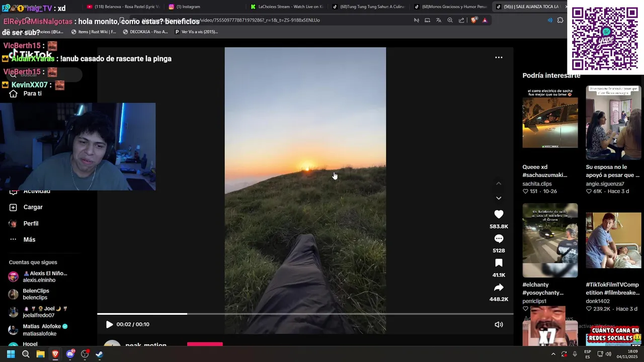This screenshot has width=644, height=362.
Task: Click the zoom magnifier icon in address bar
Action: [x=450, y=20]
